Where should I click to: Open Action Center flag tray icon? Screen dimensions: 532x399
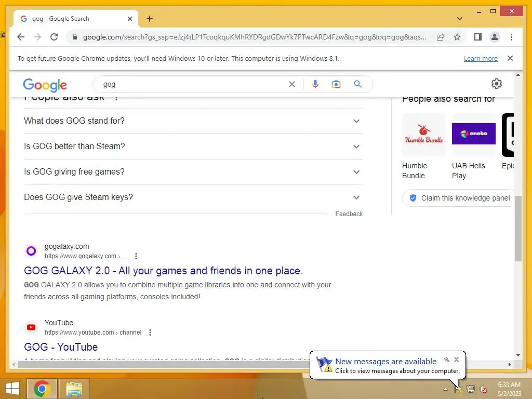pos(458,389)
